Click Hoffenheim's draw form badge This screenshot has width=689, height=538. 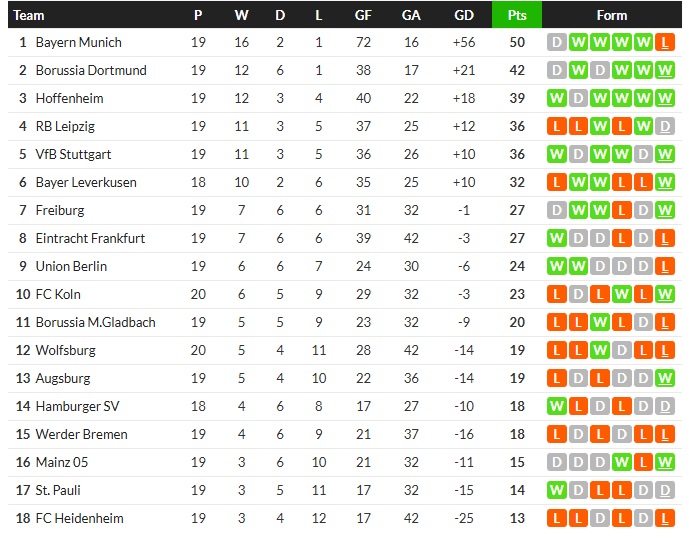[x=578, y=98]
